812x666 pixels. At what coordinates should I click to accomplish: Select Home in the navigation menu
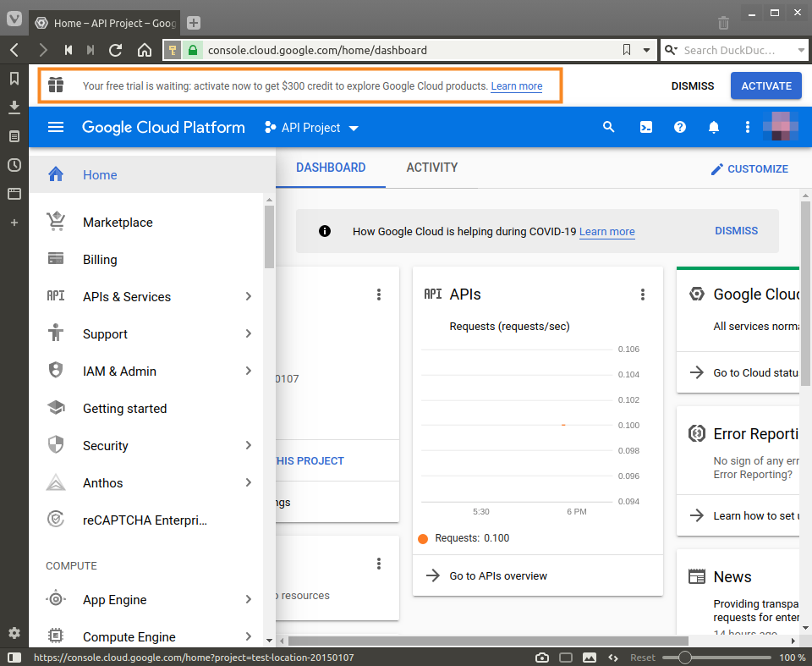coord(152,174)
